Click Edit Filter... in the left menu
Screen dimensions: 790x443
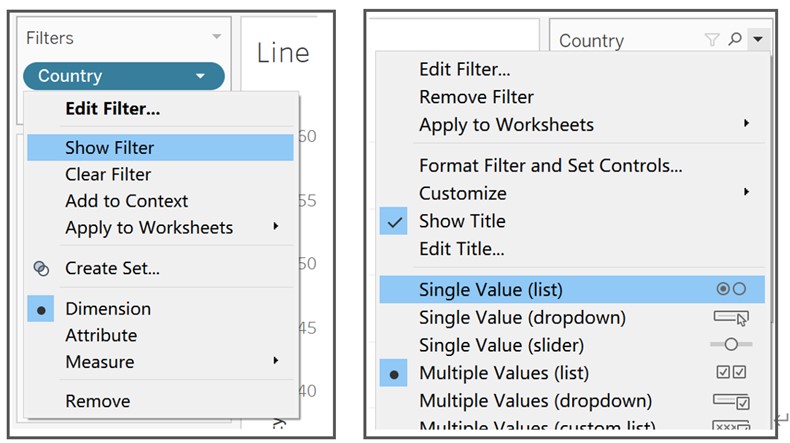pos(112,108)
